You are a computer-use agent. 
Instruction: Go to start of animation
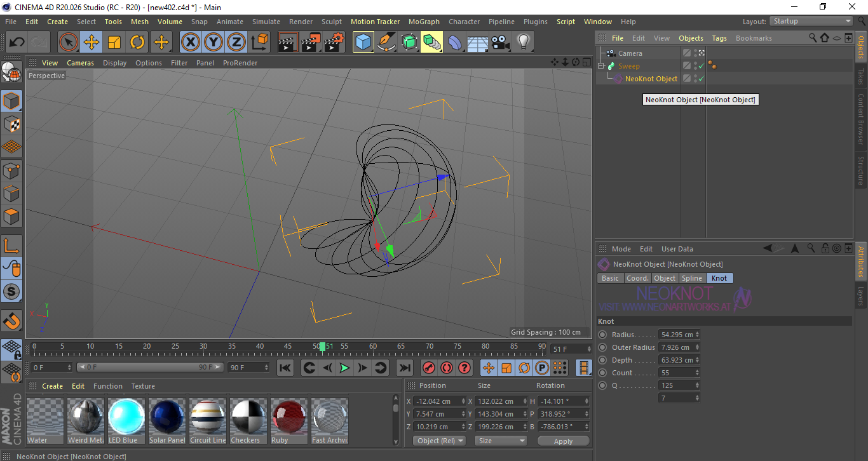point(285,368)
